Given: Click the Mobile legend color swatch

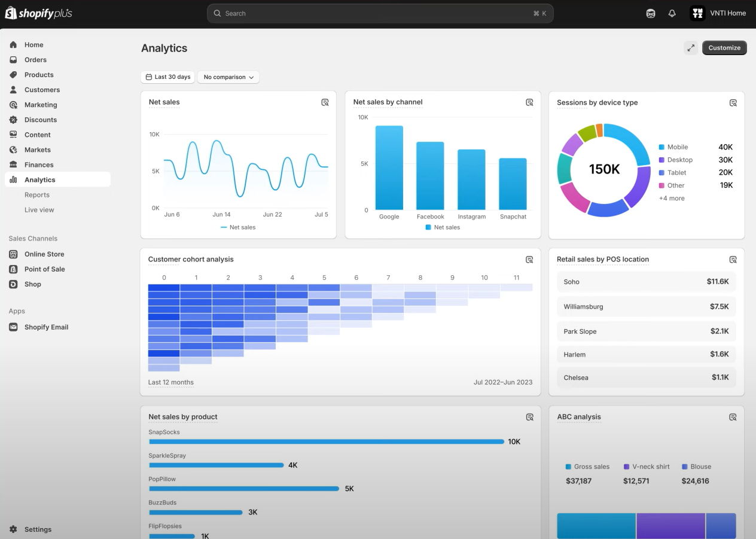Looking at the screenshot, I should 661,147.
